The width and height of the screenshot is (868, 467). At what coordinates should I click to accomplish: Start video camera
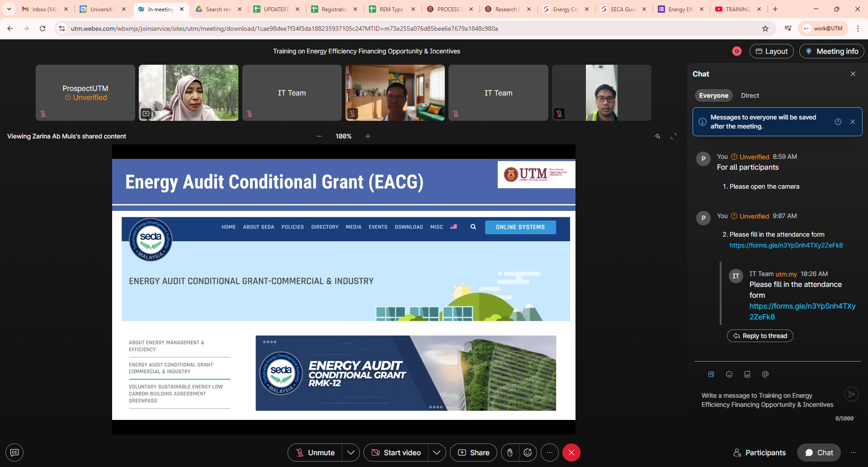(396, 453)
